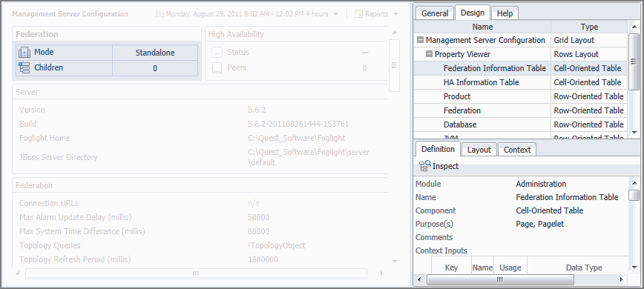Click the left pane horizontal scrollbar right arrow
The height and width of the screenshot is (289, 644).
[x=381, y=273]
